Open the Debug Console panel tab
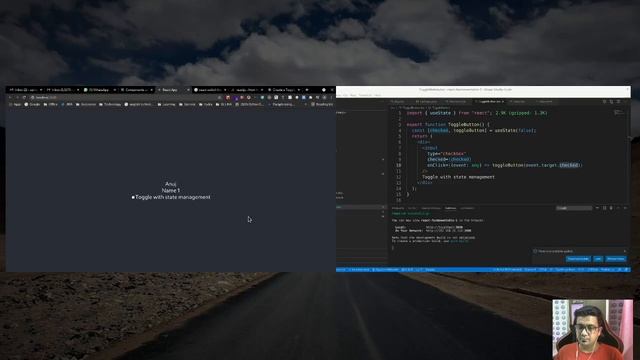Image resolution: width=640 pixels, height=360 pixels. 431,208
